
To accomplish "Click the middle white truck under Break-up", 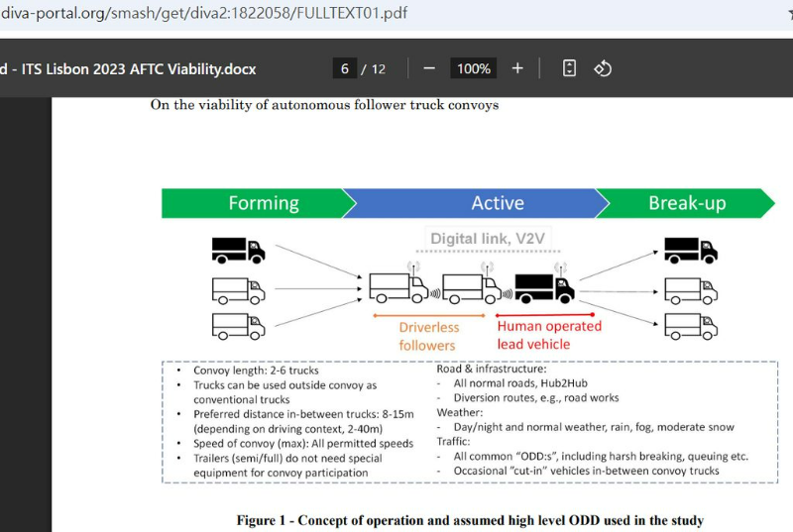I will pyautogui.click(x=690, y=289).
